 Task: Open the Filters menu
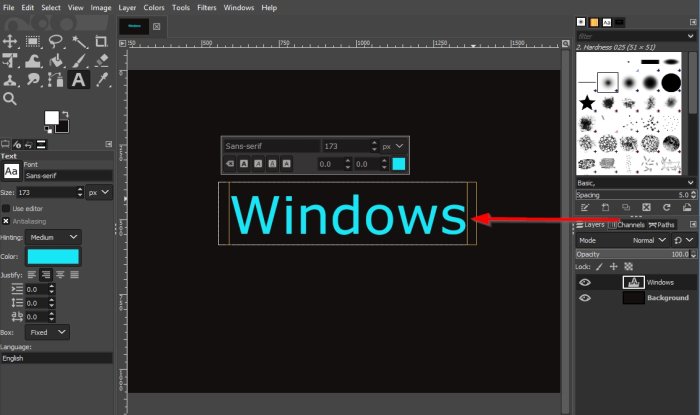(207, 8)
